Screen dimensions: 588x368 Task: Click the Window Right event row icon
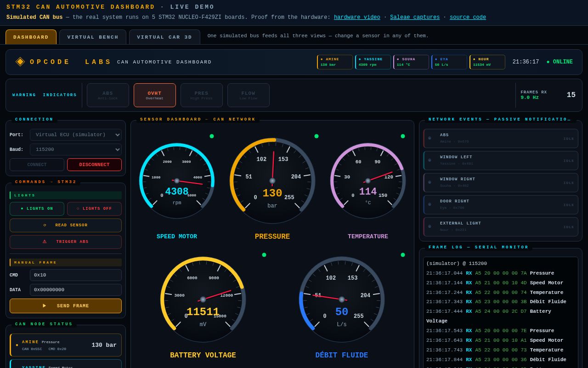point(430,182)
